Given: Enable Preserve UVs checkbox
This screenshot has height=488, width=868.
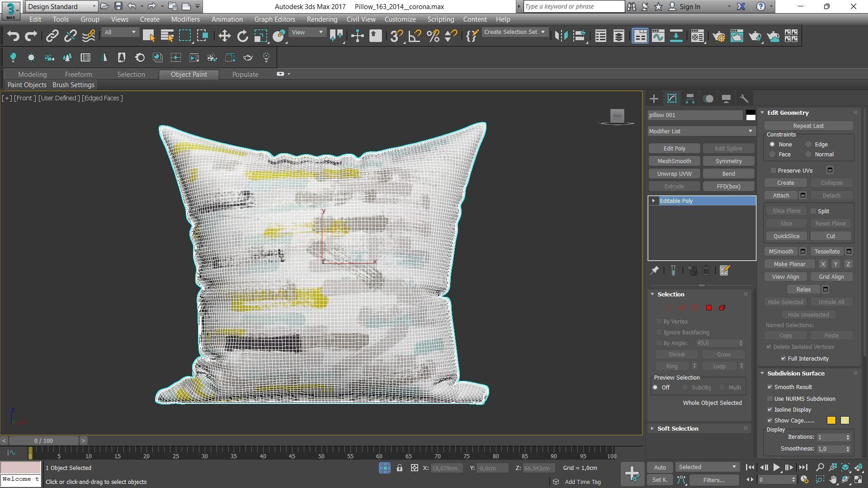Looking at the screenshot, I should point(774,170).
